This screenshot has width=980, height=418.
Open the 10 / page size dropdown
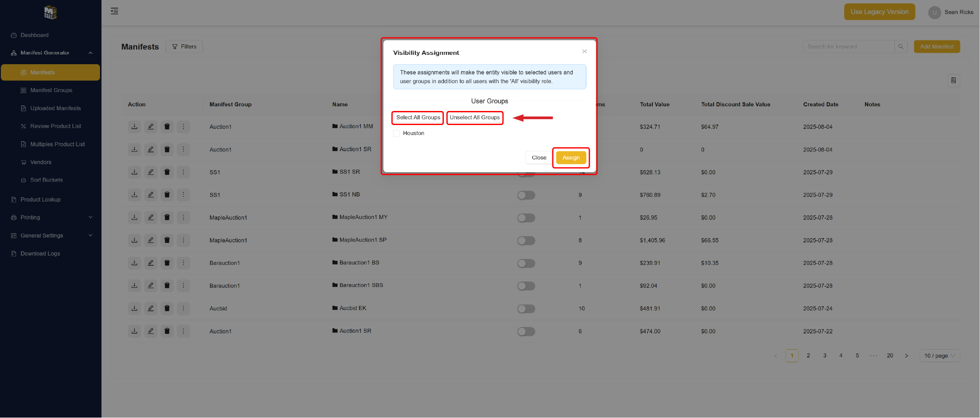(x=940, y=356)
